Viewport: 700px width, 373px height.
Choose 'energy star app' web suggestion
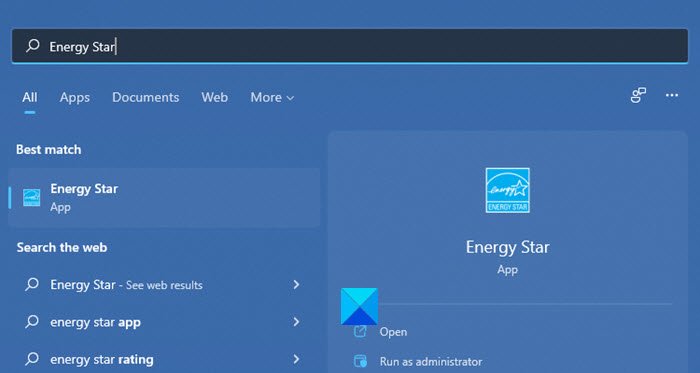(x=164, y=322)
